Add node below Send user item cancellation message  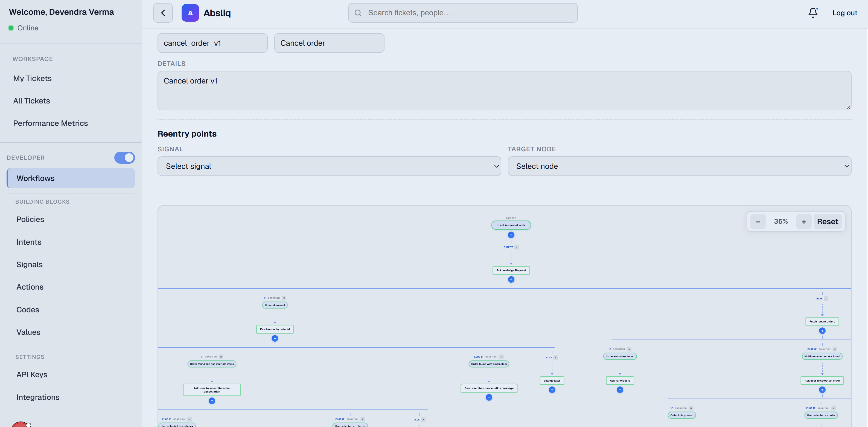click(x=489, y=397)
